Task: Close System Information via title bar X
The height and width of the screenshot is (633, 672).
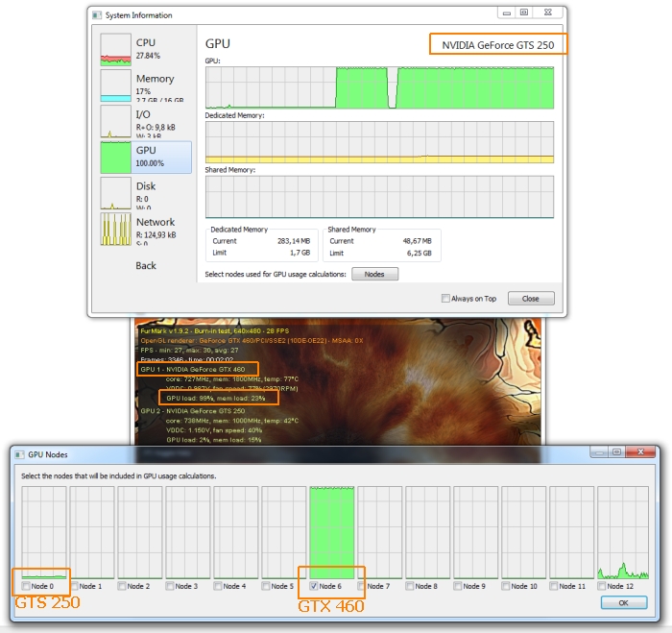Action: pos(548,12)
